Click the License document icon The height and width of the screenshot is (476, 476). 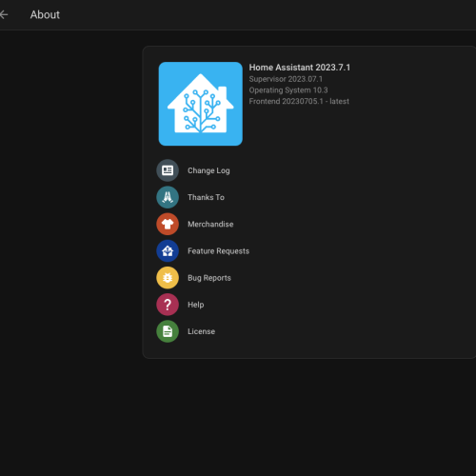tap(168, 331)
